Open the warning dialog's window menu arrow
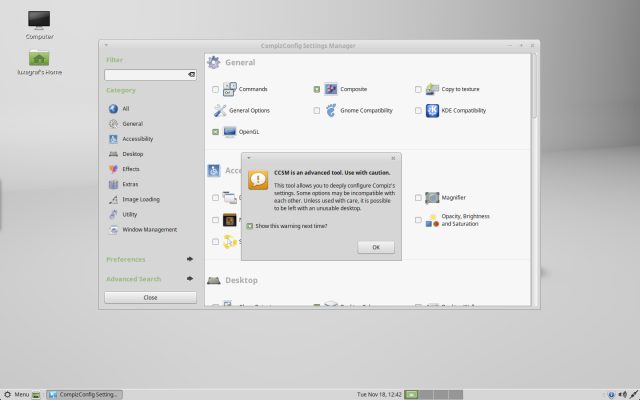 click(249, 158)
